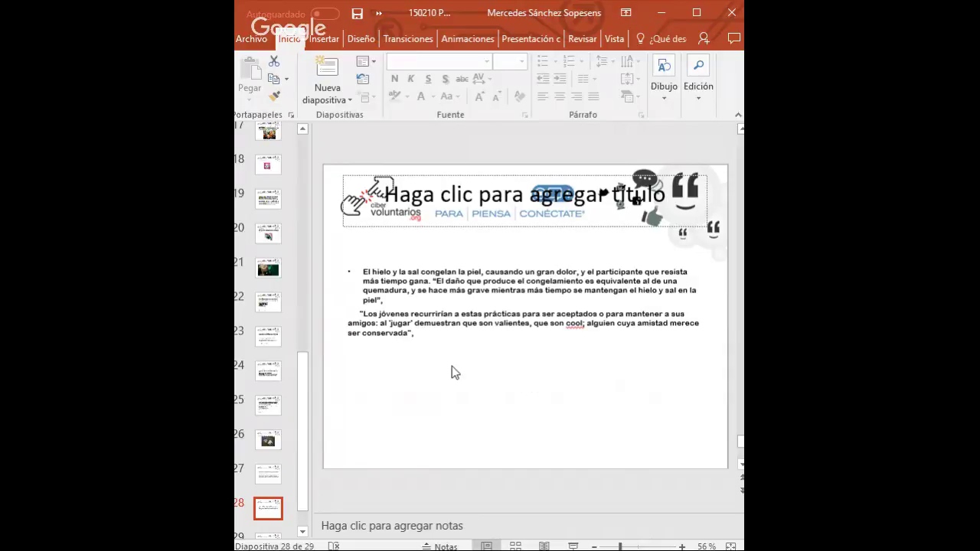This screenshot has height=551, width=980.
Task: Expand the Edición editing group
Action: click(x=698, y=78)
